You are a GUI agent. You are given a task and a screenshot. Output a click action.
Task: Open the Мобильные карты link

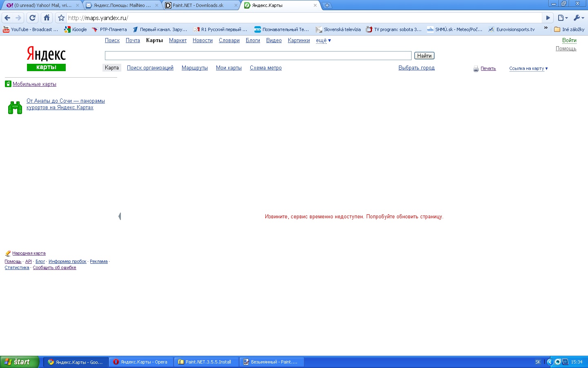34,84
